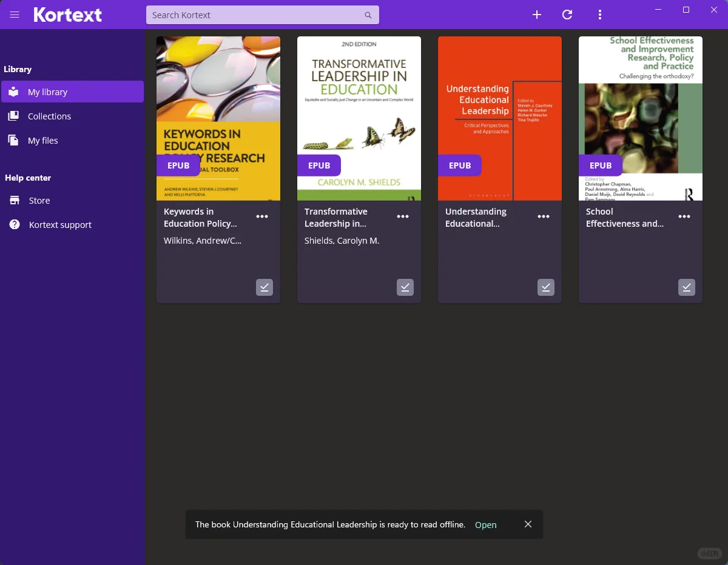The image size is (728, 565).
Task: Click the Kortext logo
Action: click(x=67, y=15)
